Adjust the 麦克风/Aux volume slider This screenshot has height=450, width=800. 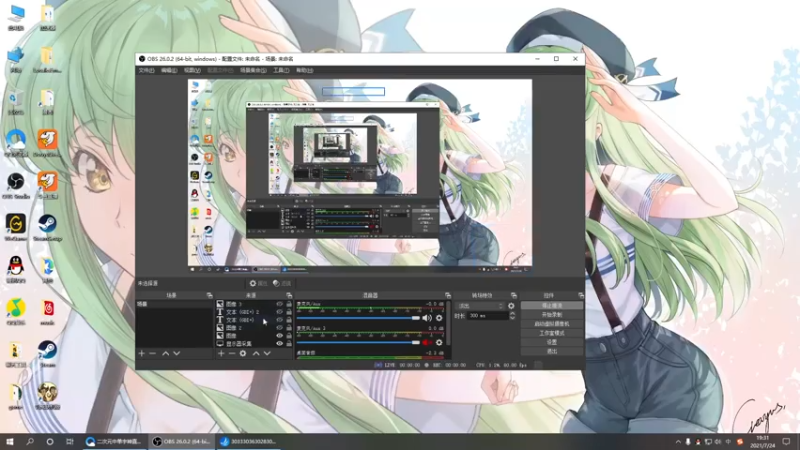[358, 318]
